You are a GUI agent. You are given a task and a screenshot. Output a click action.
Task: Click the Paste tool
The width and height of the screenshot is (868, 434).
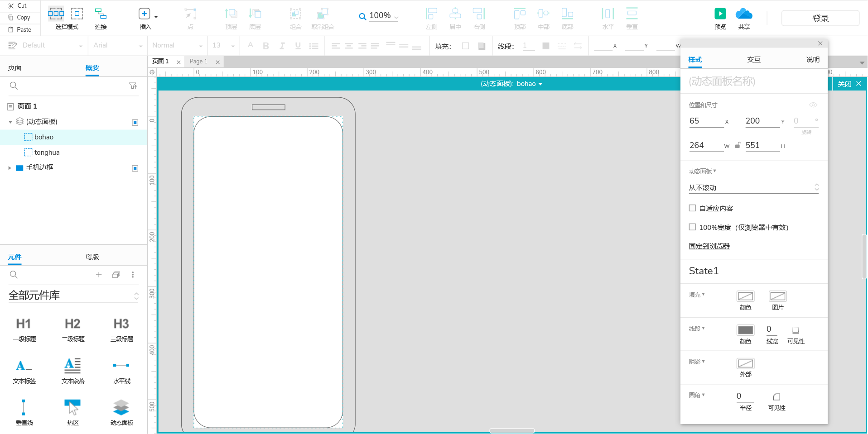[x=20, y=29]
